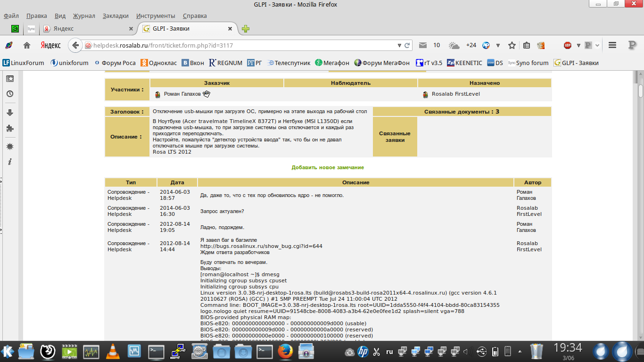Open the REGNUM bookmark
Image resolution: width=644 pixels, height=362 pixels.
[x=225, y=63]
